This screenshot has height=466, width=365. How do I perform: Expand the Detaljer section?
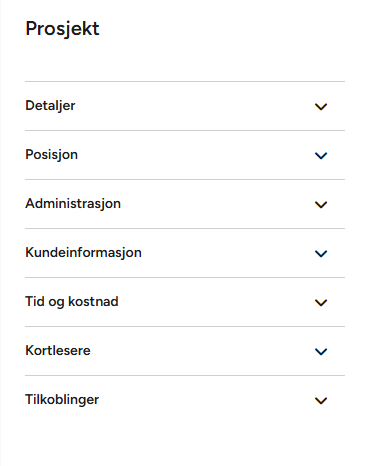(x=185, y=106)
